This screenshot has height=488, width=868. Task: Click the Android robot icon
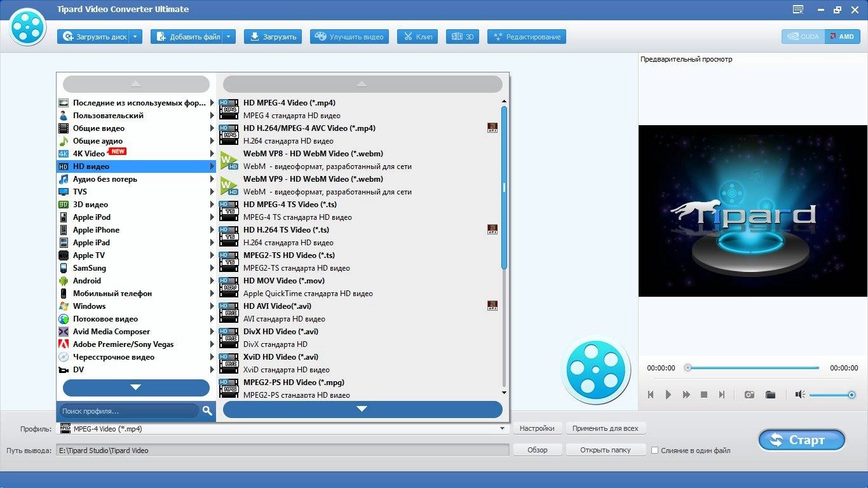pyautogui.click(x=64, y=280)
